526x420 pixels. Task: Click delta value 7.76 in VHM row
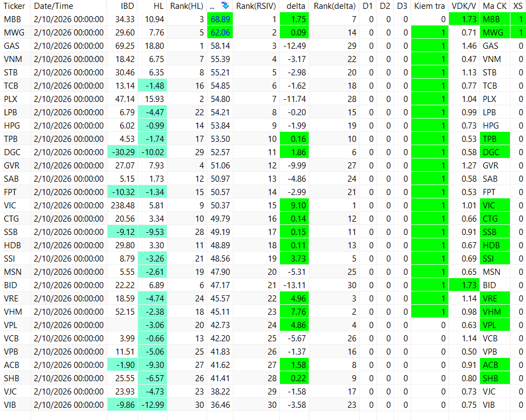coord(294,312)
